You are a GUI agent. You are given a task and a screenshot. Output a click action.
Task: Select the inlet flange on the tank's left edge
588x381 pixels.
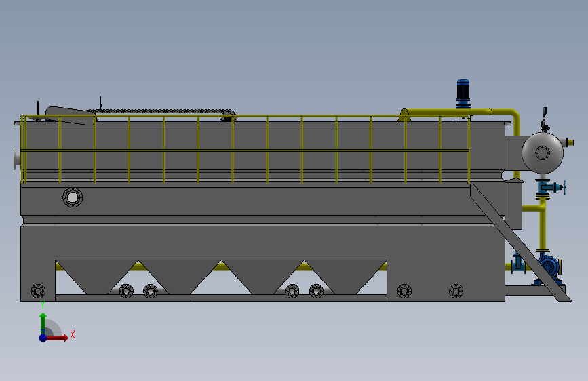[x=16, y=160]
